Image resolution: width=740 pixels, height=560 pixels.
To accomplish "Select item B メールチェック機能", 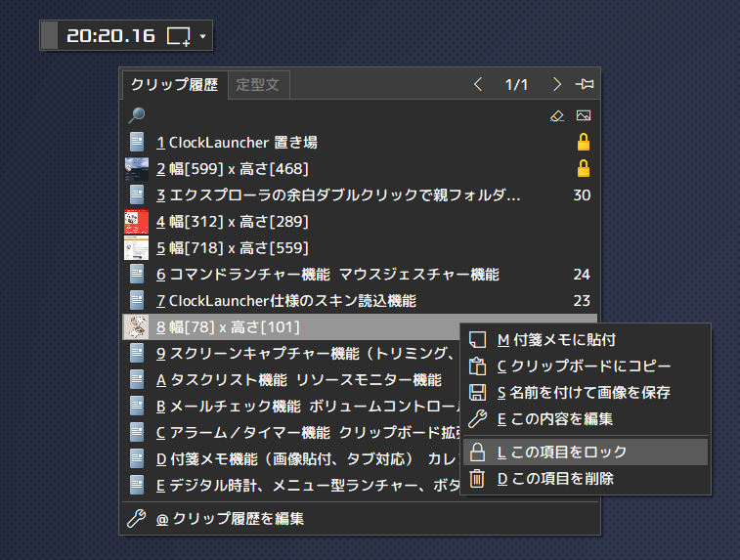I will (291, 407).
